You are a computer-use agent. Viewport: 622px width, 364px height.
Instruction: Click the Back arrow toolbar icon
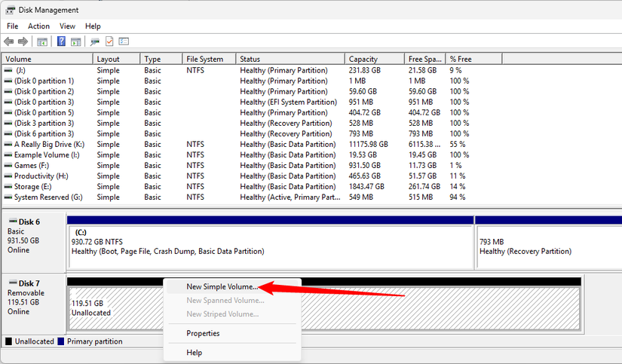coord(9,41)
